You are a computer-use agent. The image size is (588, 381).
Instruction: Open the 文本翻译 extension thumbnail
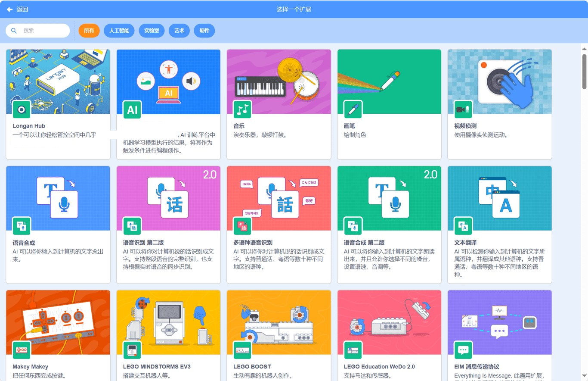[x=500, y=198]
